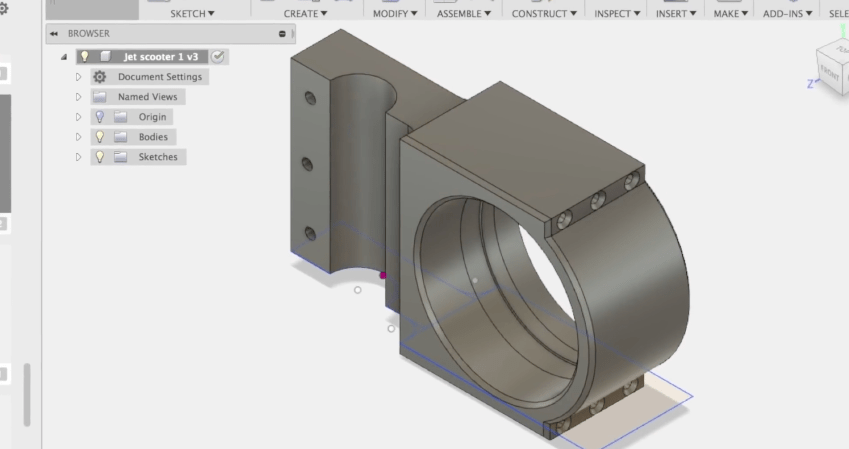Click the Bodies folder icon
The width and height of the screenshot is (849, 449).
[x=120, y=137]
